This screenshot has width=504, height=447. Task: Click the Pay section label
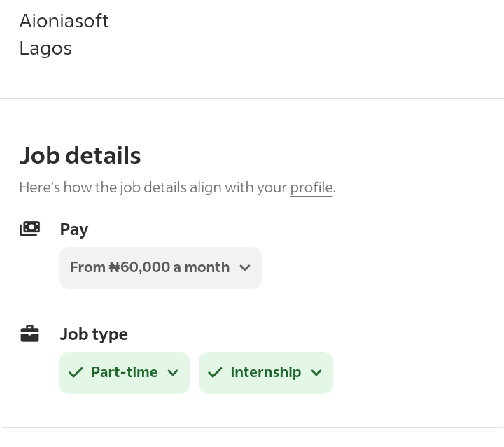74,229
